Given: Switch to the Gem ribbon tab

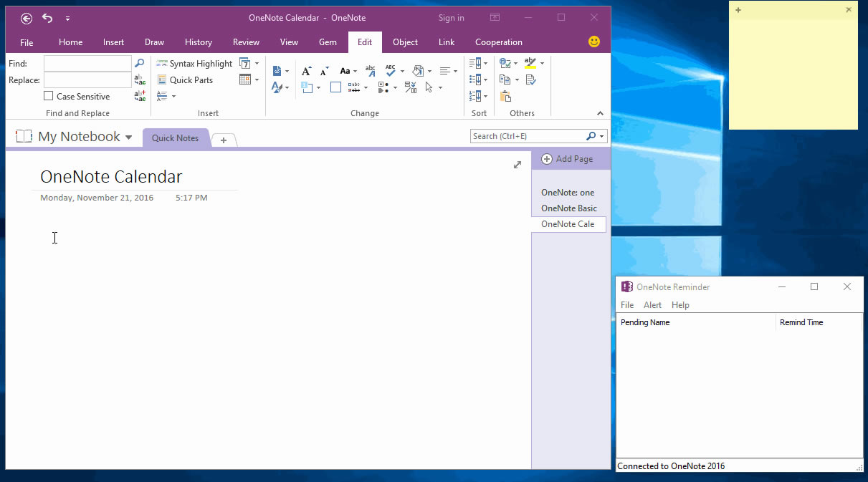Looking at the screenshot, I should pos(328,42).
